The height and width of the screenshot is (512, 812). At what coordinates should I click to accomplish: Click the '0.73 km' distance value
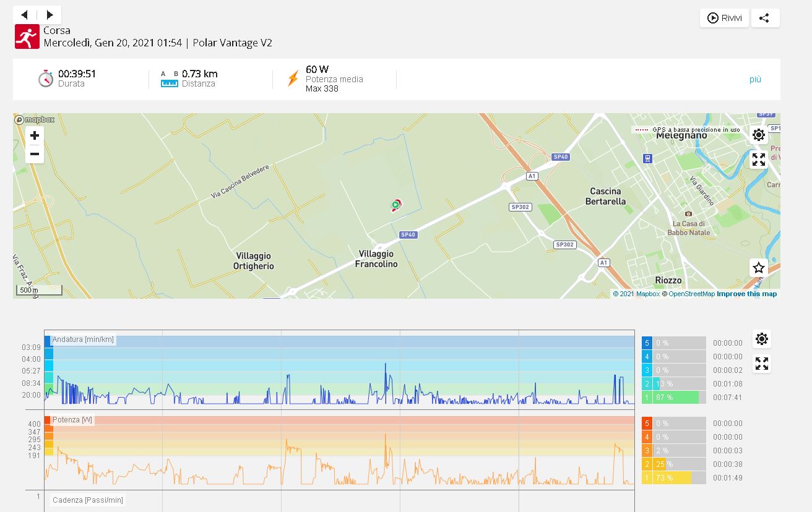pos(200,74)
